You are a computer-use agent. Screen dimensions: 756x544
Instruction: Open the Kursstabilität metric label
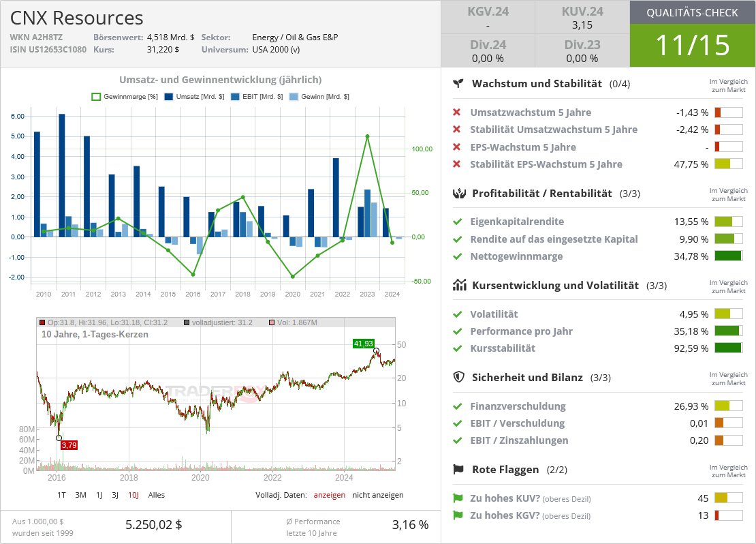point(503,348)
